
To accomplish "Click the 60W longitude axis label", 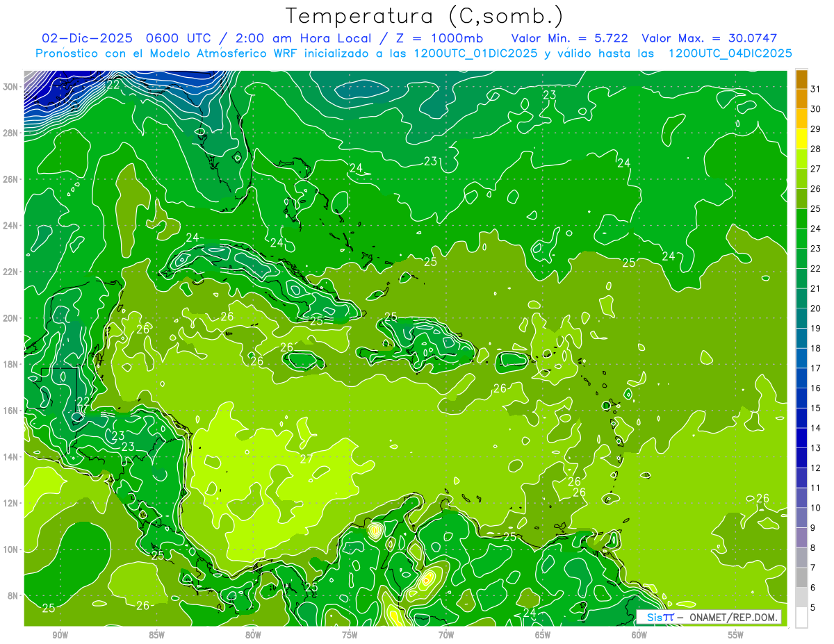I will [639, 635].
